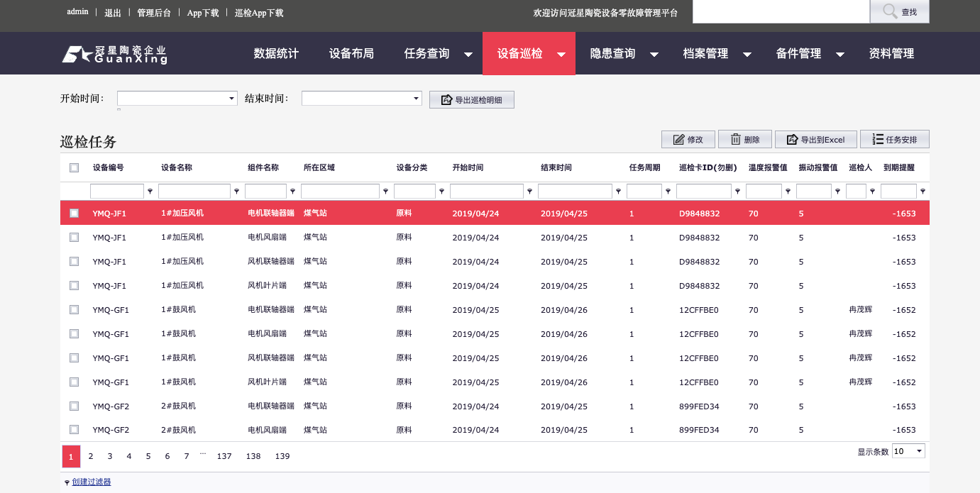Click filter icon for 开始时间 column
This screenshot has width=980, height=493.
pyautogui.click(x=529, y=192)
